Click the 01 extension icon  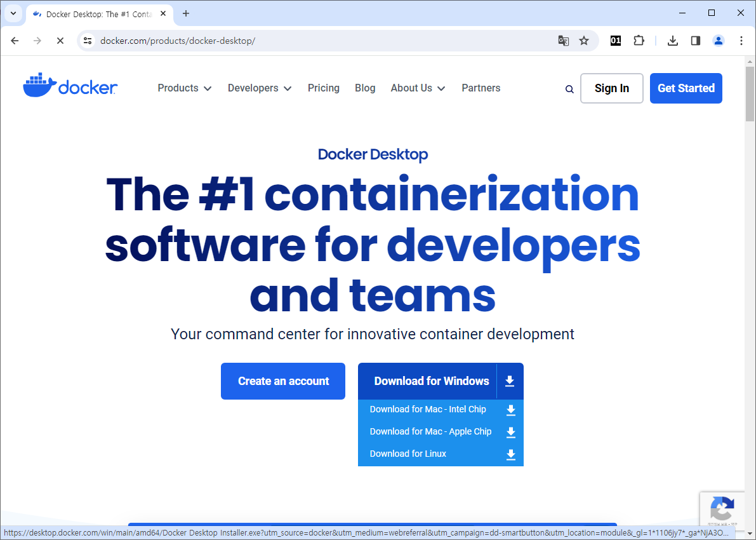(x=615, y=41)
